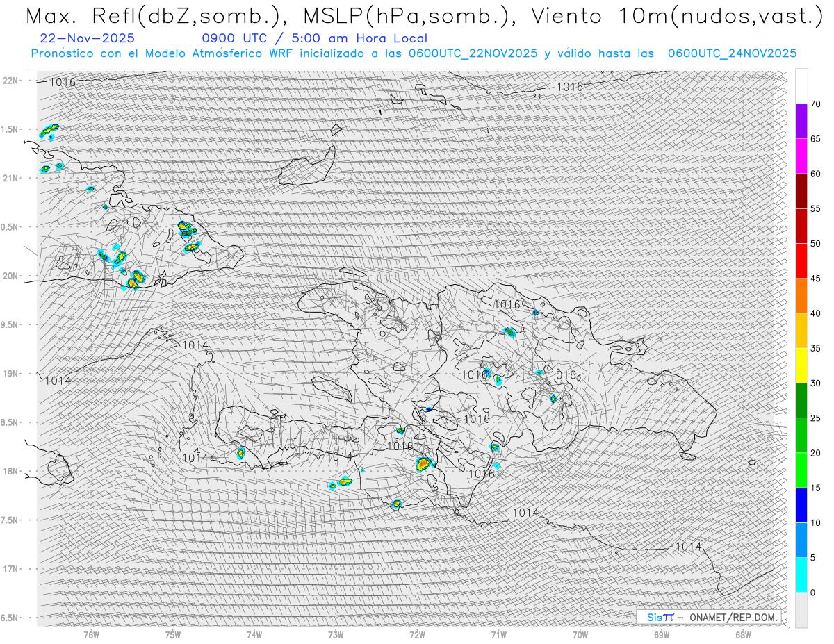Click the 71W longitude axis label
The image size is (834, 644).
[498, 634]
